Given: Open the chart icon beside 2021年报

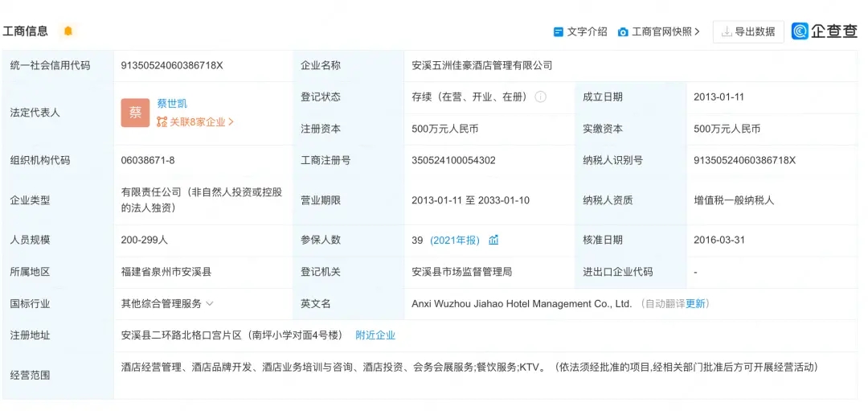Looking at the screenshot, I should [493, 240].
